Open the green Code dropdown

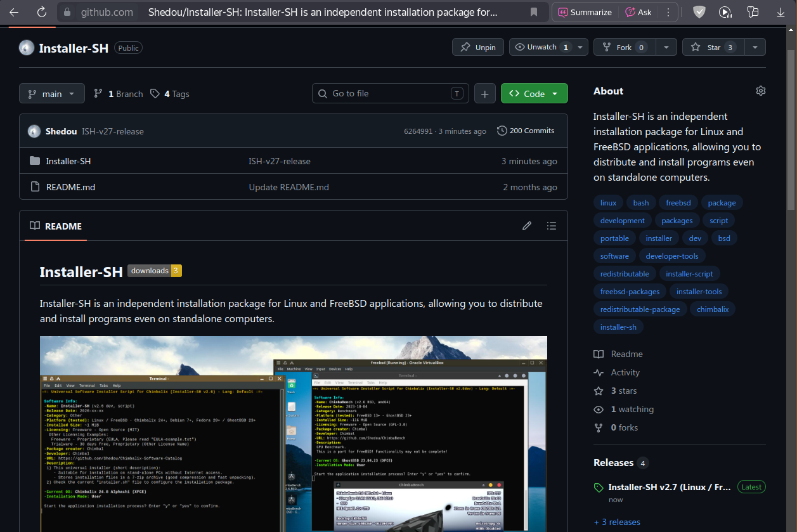pos(535,93)
